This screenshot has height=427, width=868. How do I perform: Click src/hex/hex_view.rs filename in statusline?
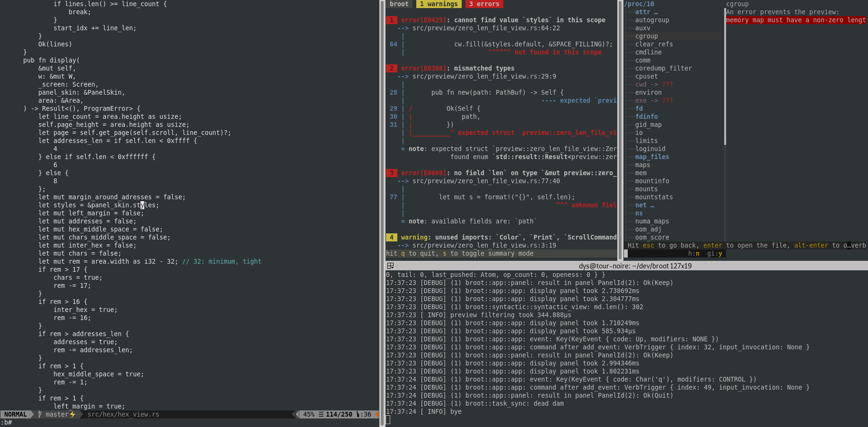(x=123, y=414)
